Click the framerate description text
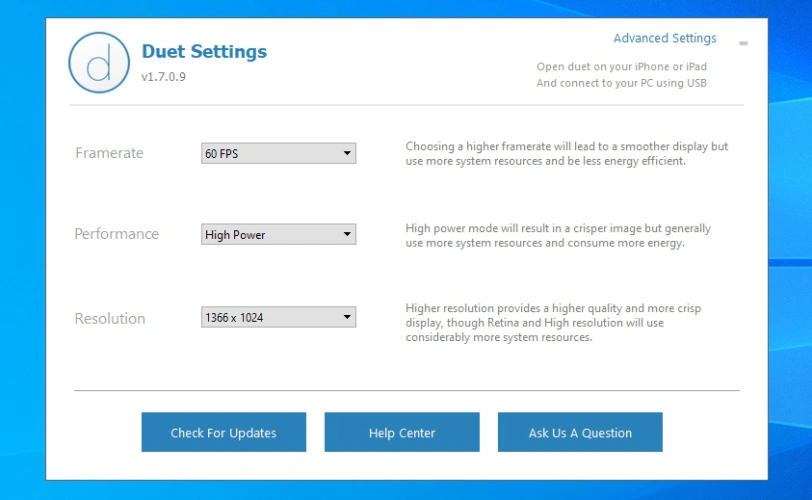This screenshot has width=812, height=500. tap(566, 154)
